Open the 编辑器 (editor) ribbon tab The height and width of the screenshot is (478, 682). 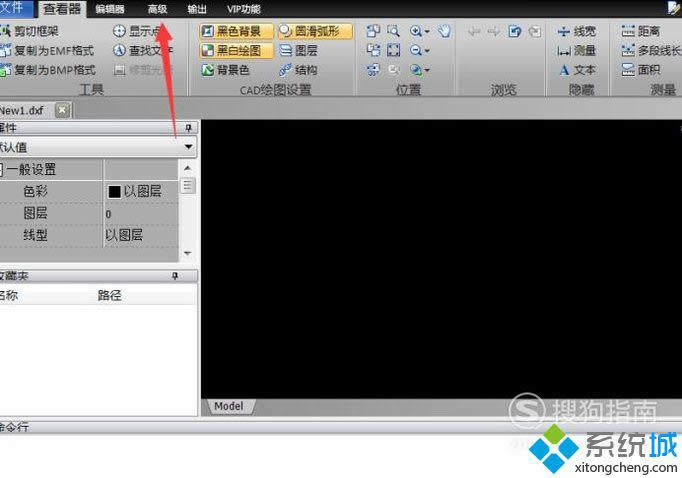110,9
